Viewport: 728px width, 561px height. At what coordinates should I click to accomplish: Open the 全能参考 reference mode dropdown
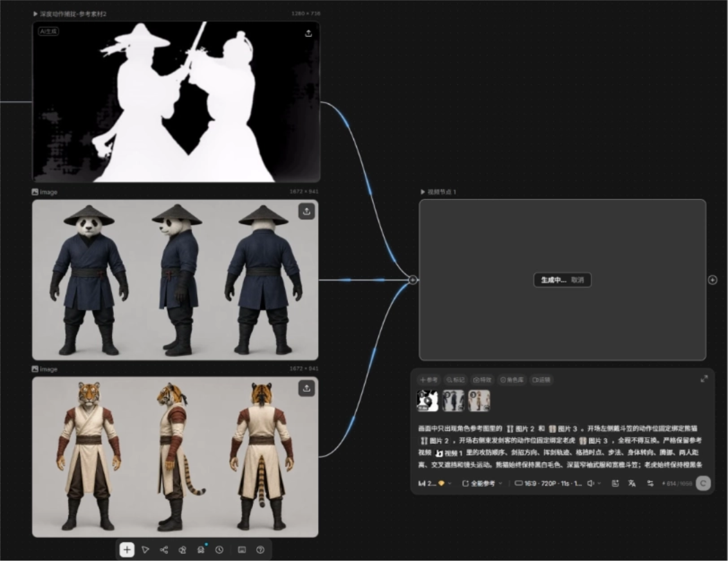[x=482, y=484]
